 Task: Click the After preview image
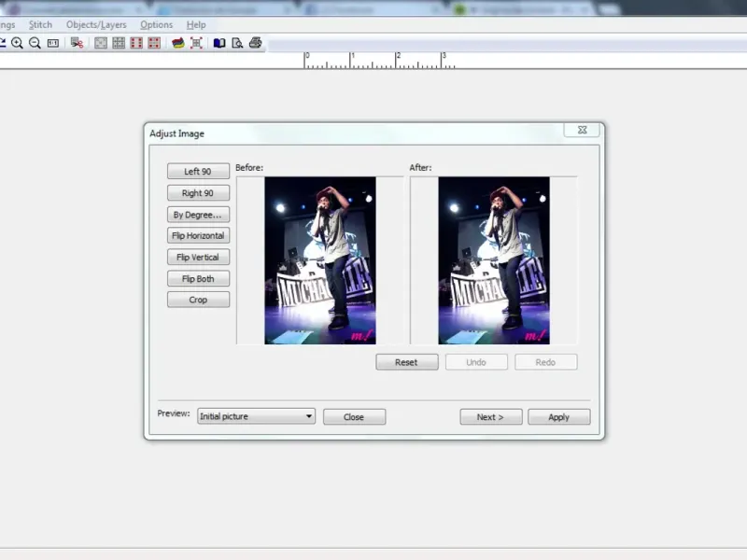(x=494, y=260)
